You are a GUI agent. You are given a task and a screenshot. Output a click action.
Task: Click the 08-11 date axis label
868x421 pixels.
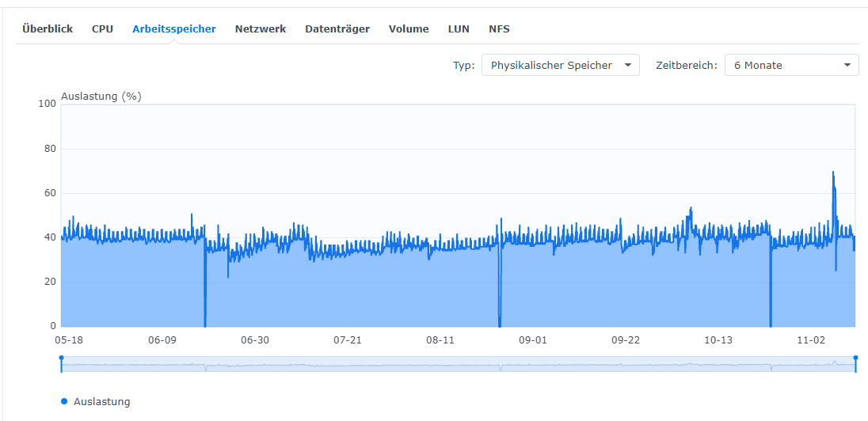[440, 339]
